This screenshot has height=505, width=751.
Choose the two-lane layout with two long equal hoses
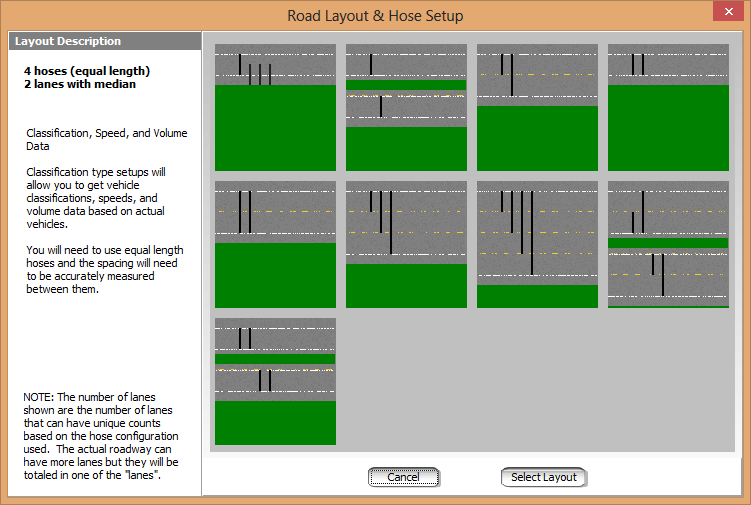tap(275, 244)
